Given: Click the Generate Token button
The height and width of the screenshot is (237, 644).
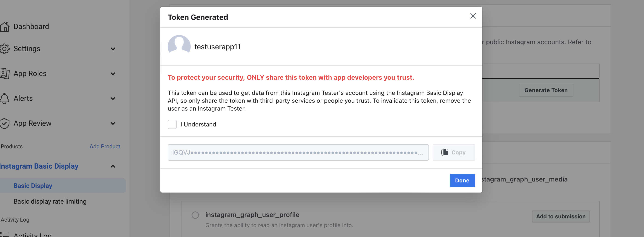Looking at the screenshot, I should [546, 90].
